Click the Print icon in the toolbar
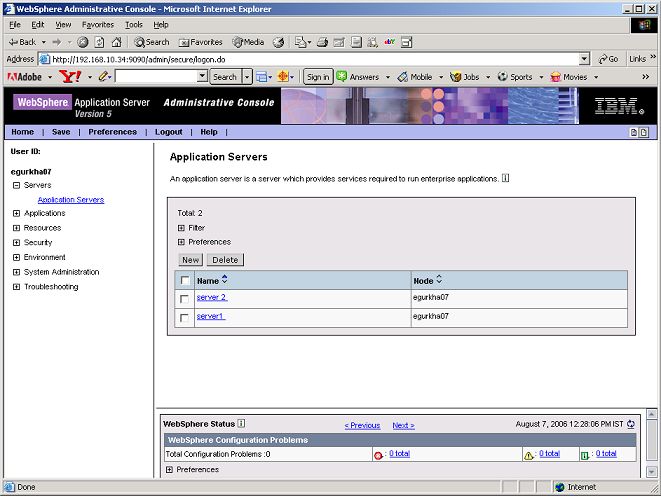Viewport: 661px width, 496px height. pos(322,42)
